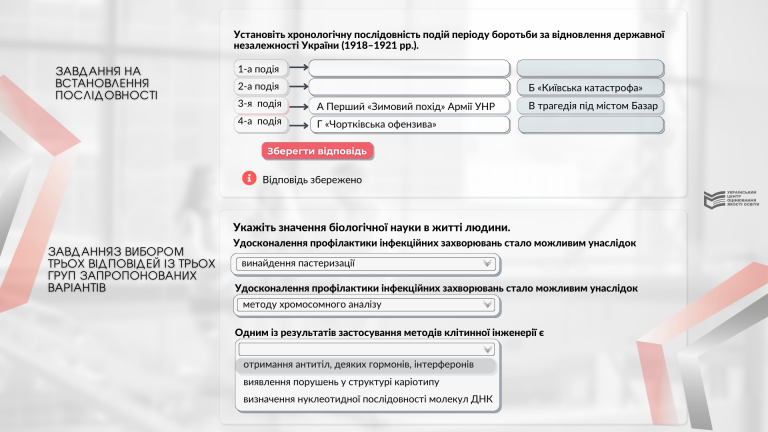This screenshot has height=432, width=768.
Task: Click the 'Відповідь збережено' status text
Action: click(x=312, y=180)
